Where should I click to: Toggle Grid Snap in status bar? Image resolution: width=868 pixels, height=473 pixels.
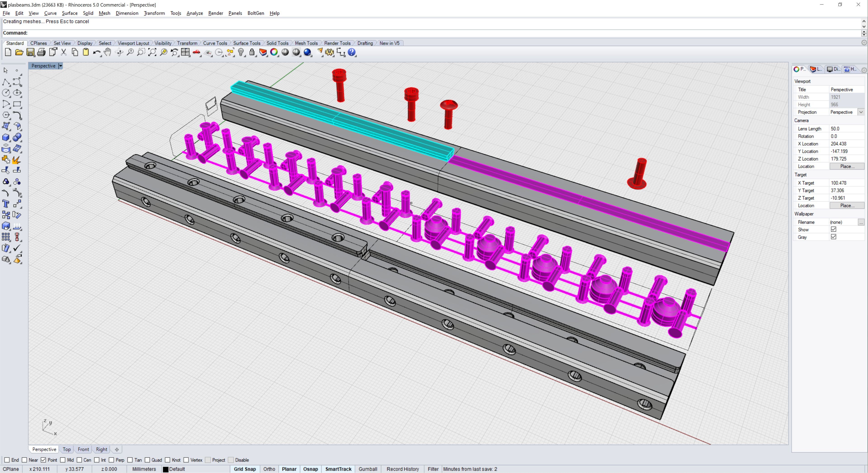click(245, 469)
